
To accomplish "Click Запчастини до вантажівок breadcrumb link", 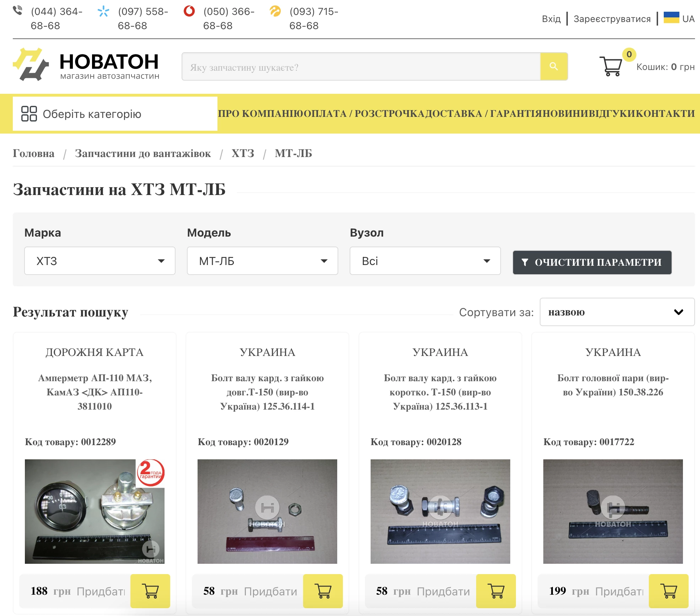I will point(142,153).
